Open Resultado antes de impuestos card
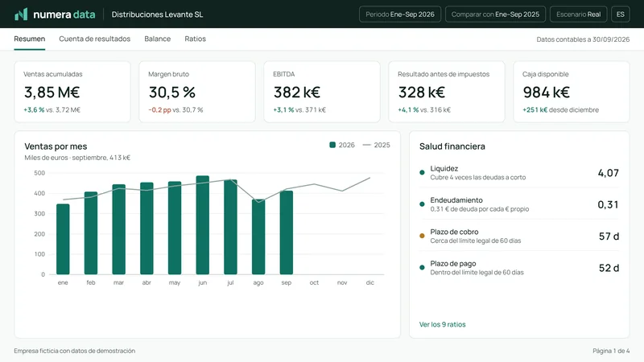Screen dimensions: 644x362 point(447,92)
